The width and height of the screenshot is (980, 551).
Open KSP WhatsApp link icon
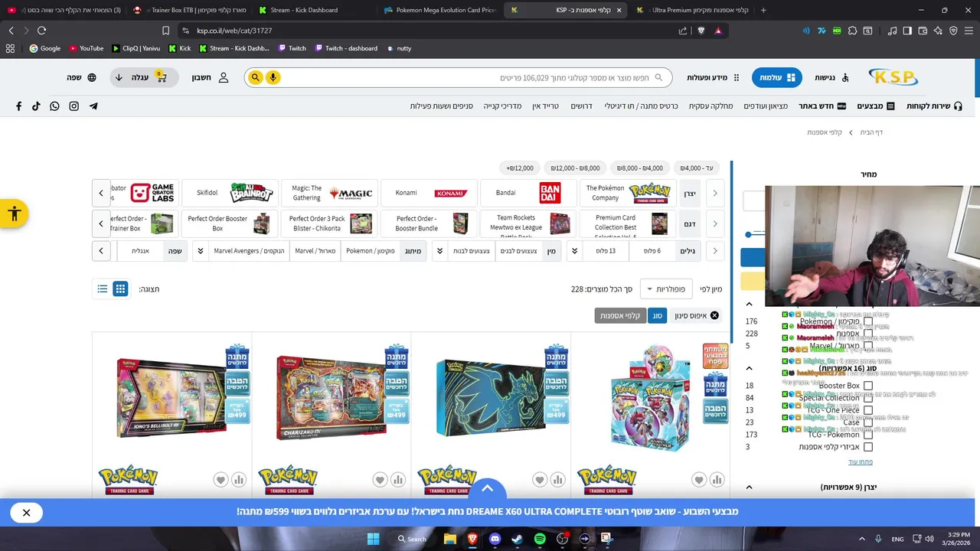click(x=54, y=106)
